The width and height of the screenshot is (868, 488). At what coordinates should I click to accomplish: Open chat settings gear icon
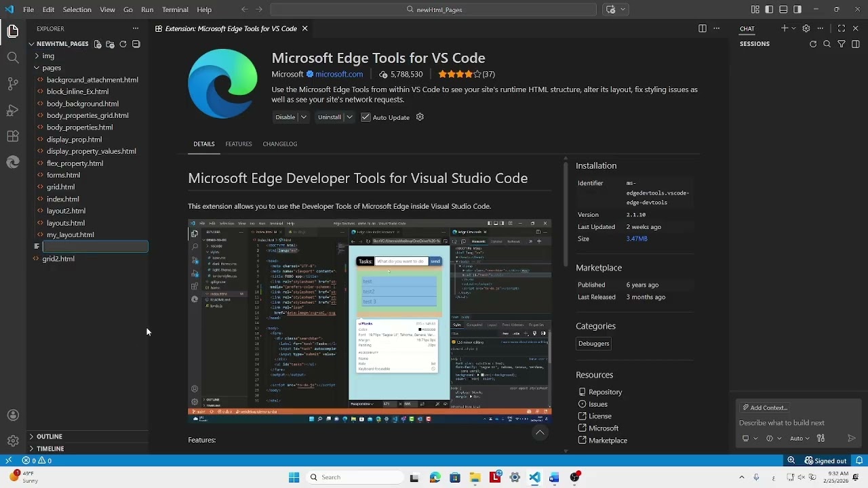806,28
